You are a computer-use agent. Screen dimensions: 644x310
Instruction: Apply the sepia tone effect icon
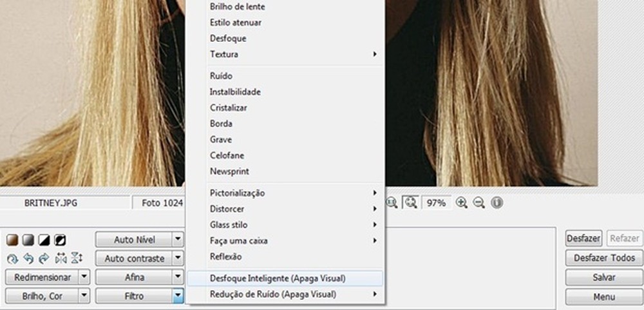tap(13, 240)
